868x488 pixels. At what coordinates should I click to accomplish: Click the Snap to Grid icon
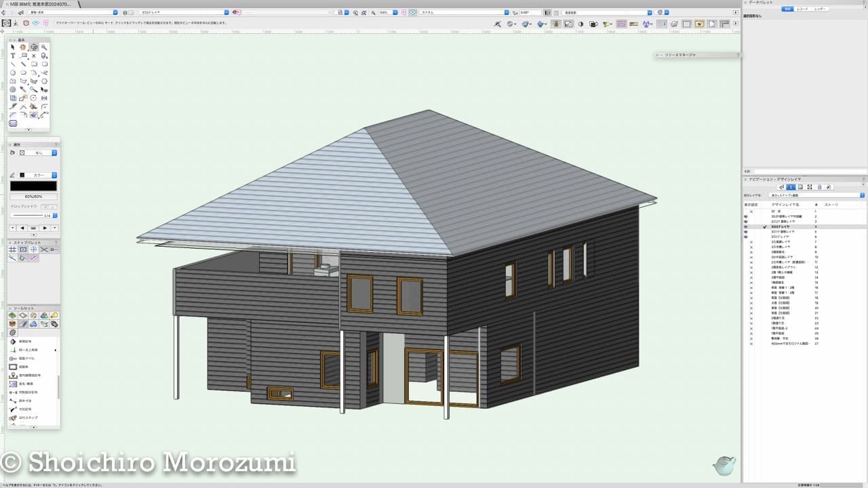click(x=13, y=249)
